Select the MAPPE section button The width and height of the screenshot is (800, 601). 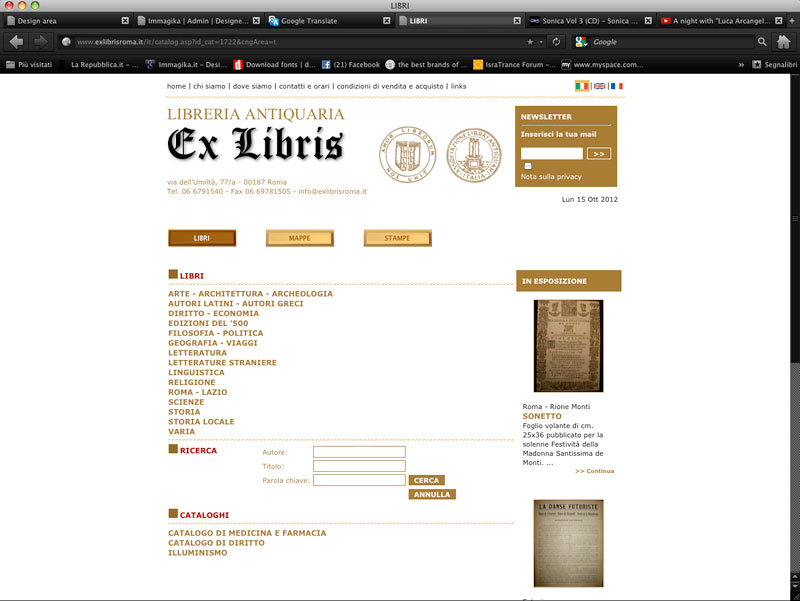click(300, 238)
